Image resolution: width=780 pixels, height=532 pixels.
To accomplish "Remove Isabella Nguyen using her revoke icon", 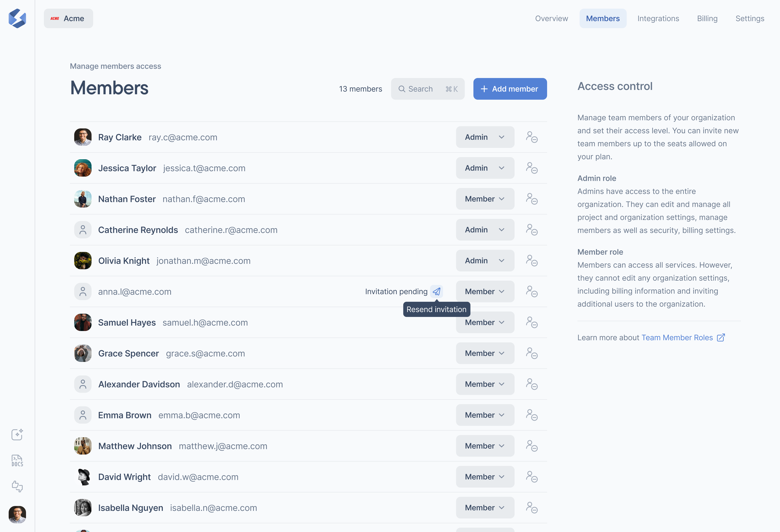I will 532,507.
